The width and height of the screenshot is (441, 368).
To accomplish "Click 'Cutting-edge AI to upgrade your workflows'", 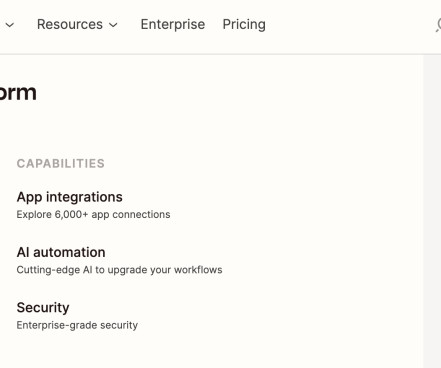I will point(119,270).
